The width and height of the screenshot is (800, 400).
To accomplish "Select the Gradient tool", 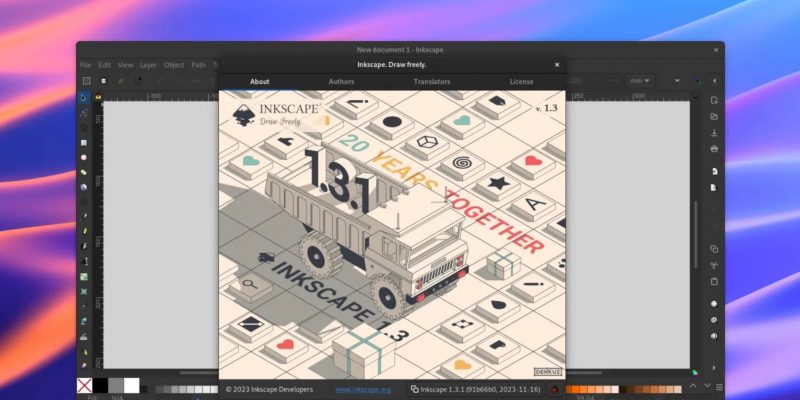I will click(84, 277).
